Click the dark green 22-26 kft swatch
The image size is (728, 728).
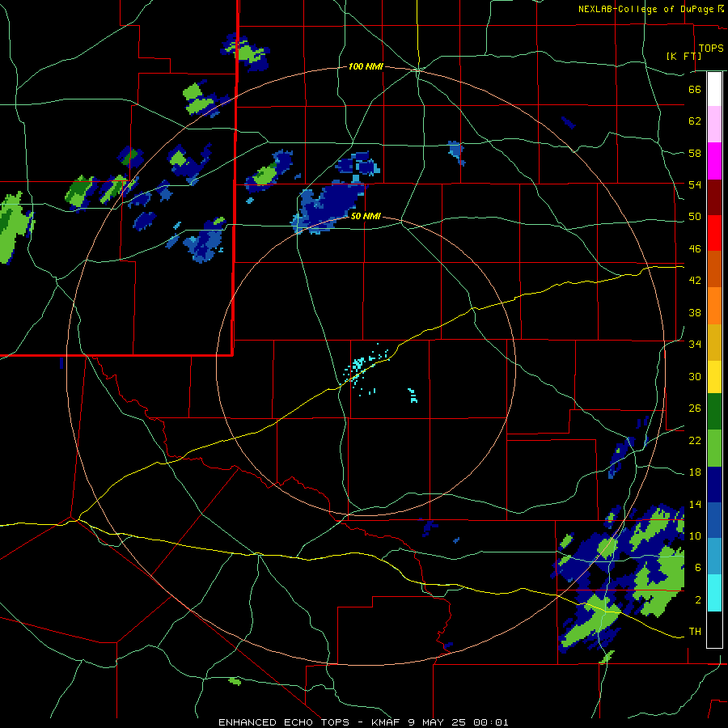[x=714, y=412]
